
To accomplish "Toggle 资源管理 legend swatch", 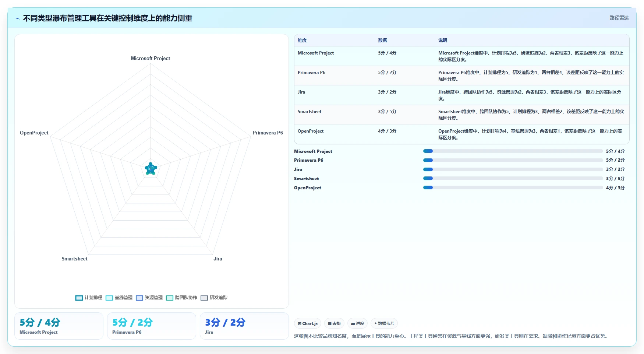I will 139,298.
